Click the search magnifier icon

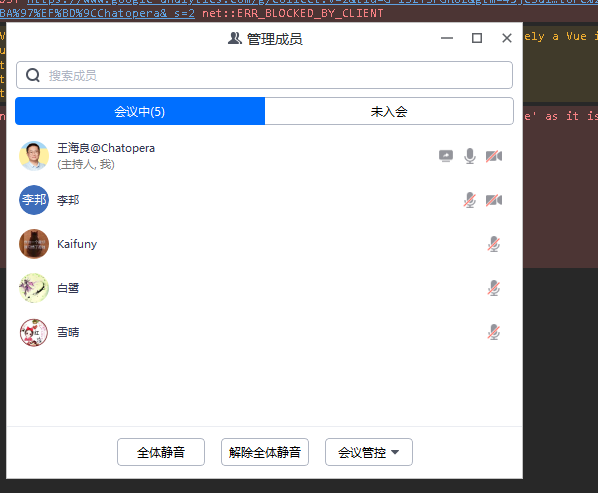click(x=33, y=75)
